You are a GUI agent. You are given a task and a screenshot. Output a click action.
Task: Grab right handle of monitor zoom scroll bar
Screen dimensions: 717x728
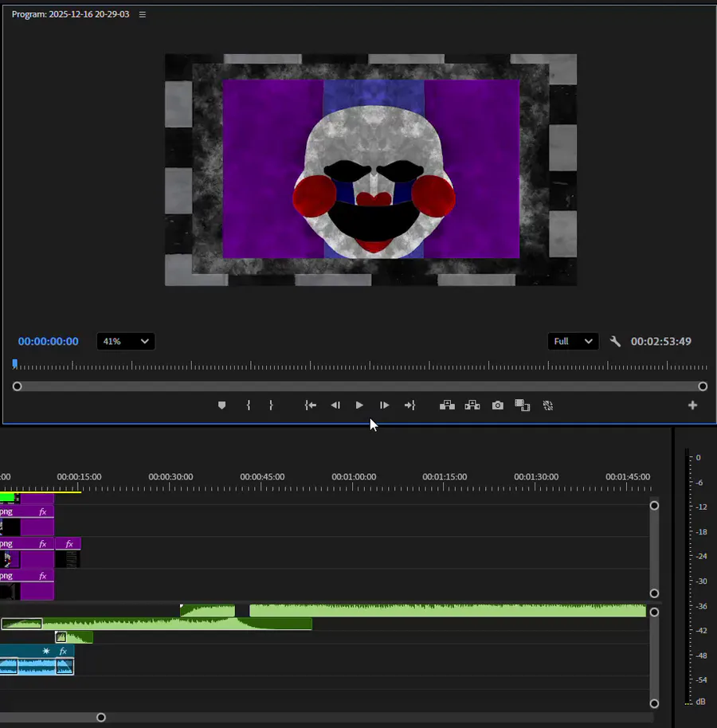click(703, 386)
